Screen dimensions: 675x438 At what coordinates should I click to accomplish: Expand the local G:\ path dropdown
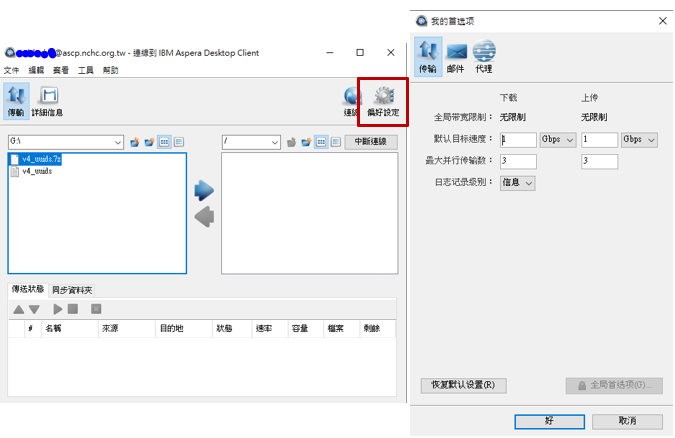click(118, 143)
